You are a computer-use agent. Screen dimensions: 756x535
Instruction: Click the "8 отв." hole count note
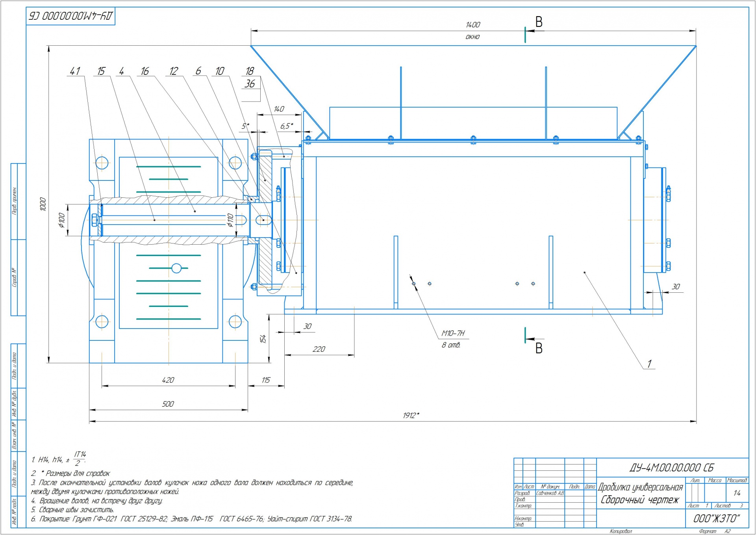(451, 345)
